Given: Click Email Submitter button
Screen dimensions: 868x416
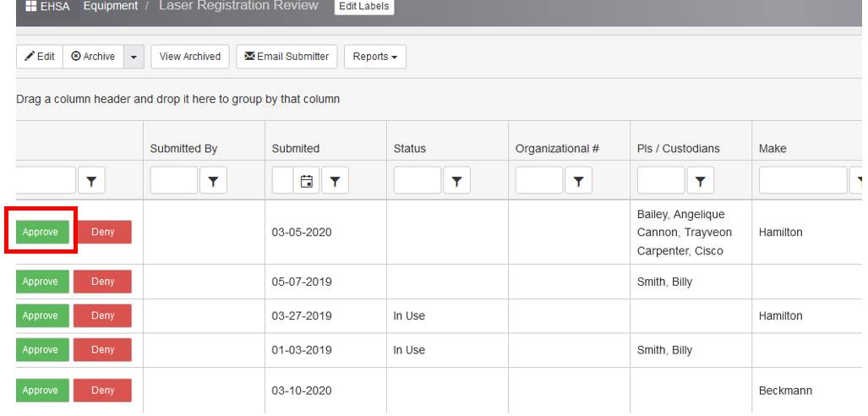Looking at the screenshot, I should coord(287,57).
